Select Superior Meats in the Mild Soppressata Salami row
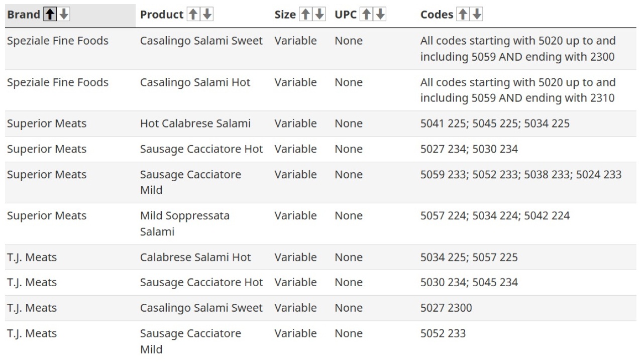 coord(47,216)
